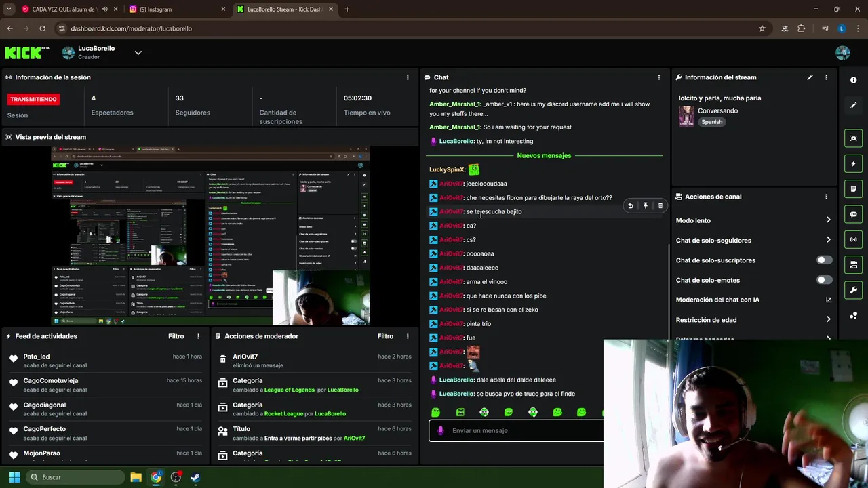The width and height of the screenshot is (868, 488).
Task: Open three-dot menu of Información de la sesión
Action: point(408,77)
